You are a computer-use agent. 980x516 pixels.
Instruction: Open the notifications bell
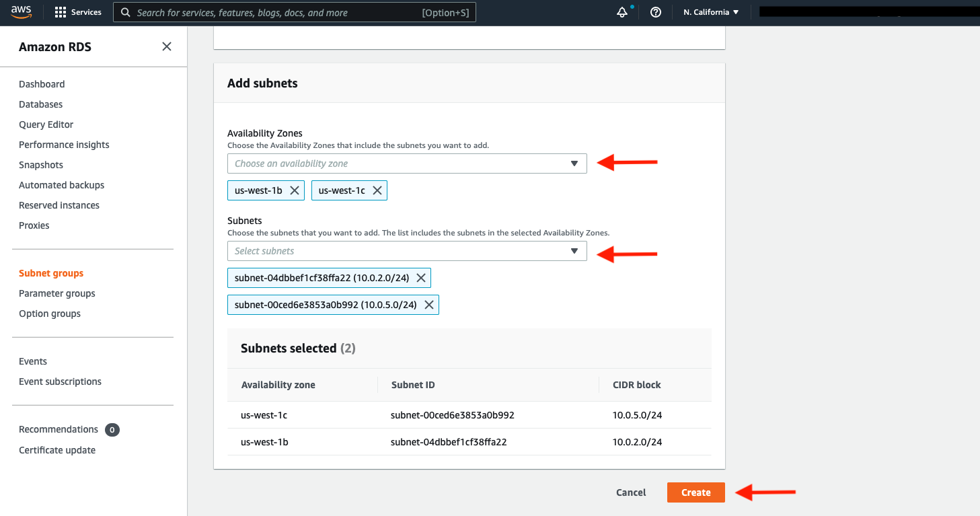622,12
